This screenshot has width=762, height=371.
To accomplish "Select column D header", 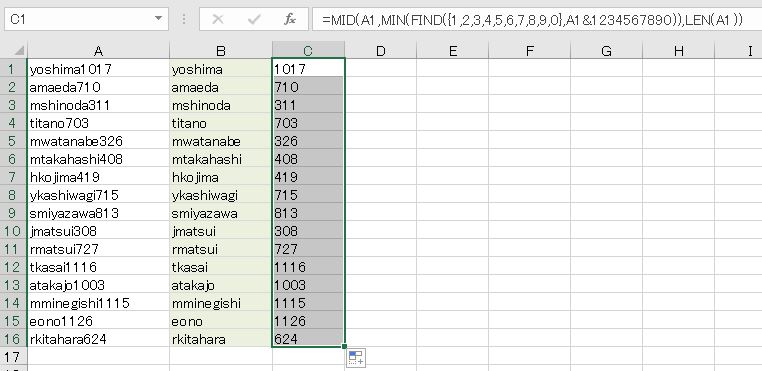I will coord(381,51).
